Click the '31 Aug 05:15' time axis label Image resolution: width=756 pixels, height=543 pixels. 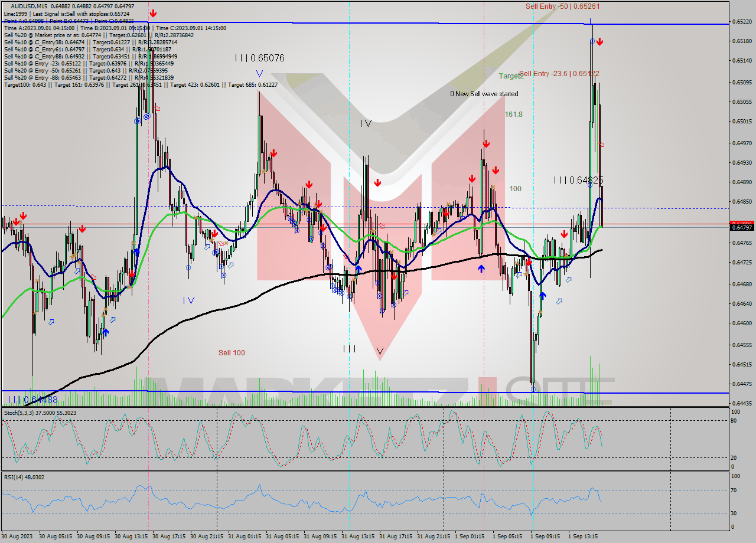[282, 537]
